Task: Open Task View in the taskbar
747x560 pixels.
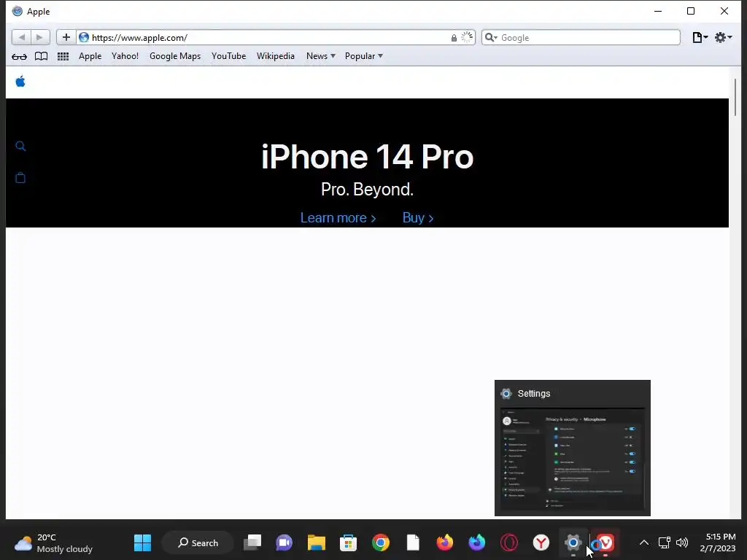Action: click(252, 542)
